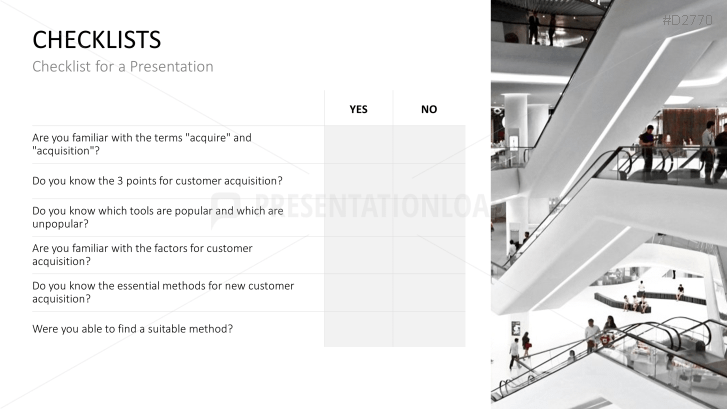Check YES for suitable method question
The width and height of the screenshot is (727, 409).
(358, 329)
